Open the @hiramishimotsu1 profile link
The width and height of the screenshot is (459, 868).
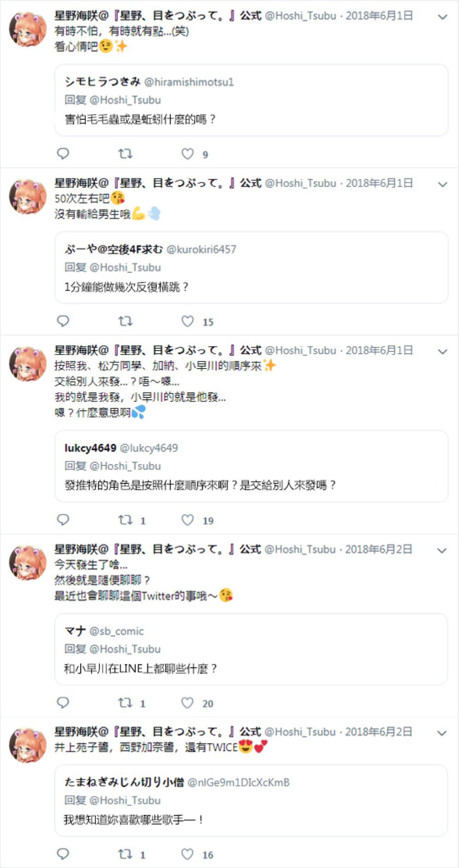tap(189, 82)
